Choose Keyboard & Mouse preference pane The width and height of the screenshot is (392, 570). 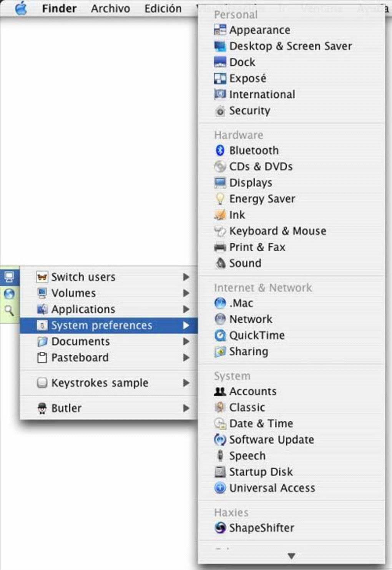coord(277,231)
